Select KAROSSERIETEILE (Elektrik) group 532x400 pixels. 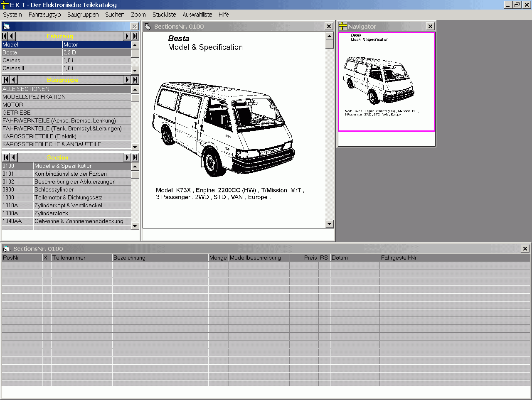(x=66, y=137)
